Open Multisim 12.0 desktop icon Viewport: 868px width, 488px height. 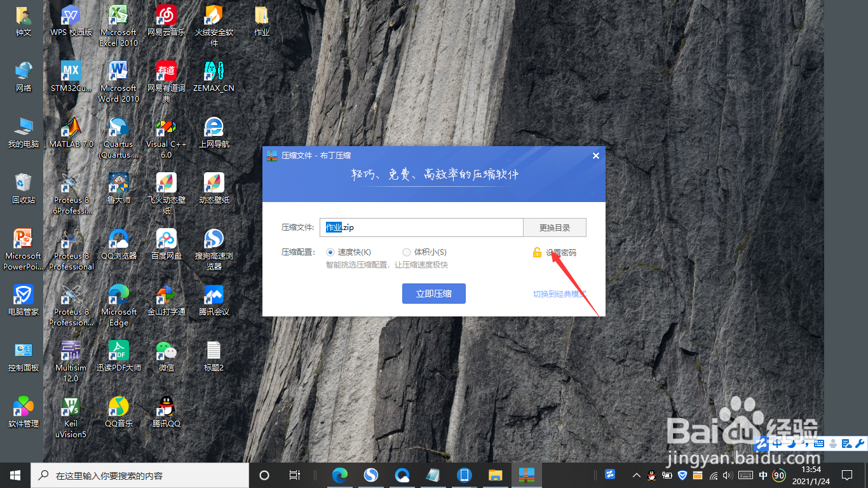pyautogui.click(x=71, y=361)
